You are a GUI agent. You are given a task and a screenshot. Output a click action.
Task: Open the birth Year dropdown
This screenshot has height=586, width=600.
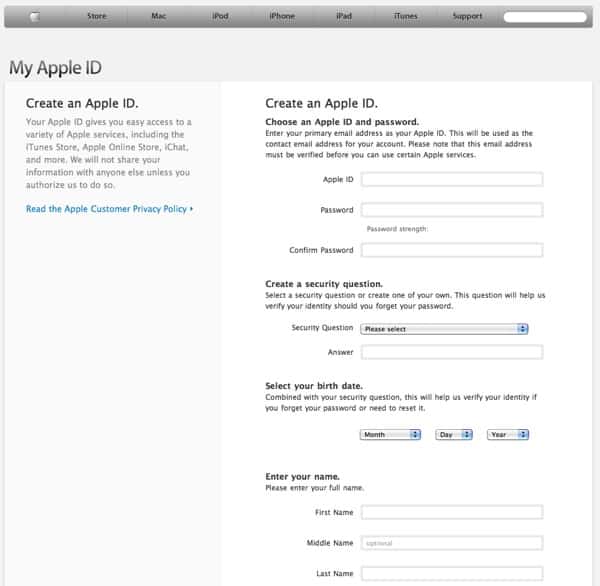pyautogui.click(x=508, y=434)
